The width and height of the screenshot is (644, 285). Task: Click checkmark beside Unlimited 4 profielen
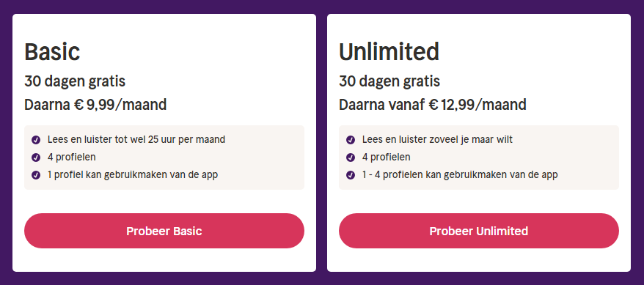pos(351,158)
